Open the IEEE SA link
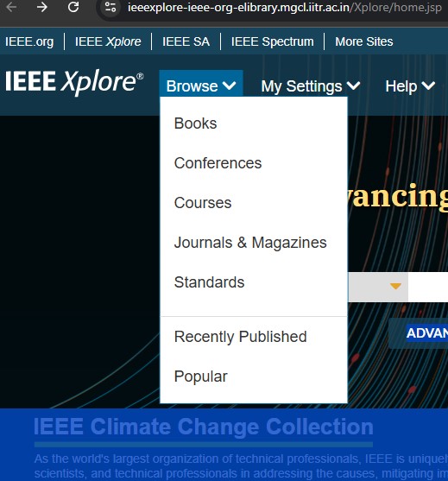The width and height of the screenshot is (448, 481). coord(186,41)
